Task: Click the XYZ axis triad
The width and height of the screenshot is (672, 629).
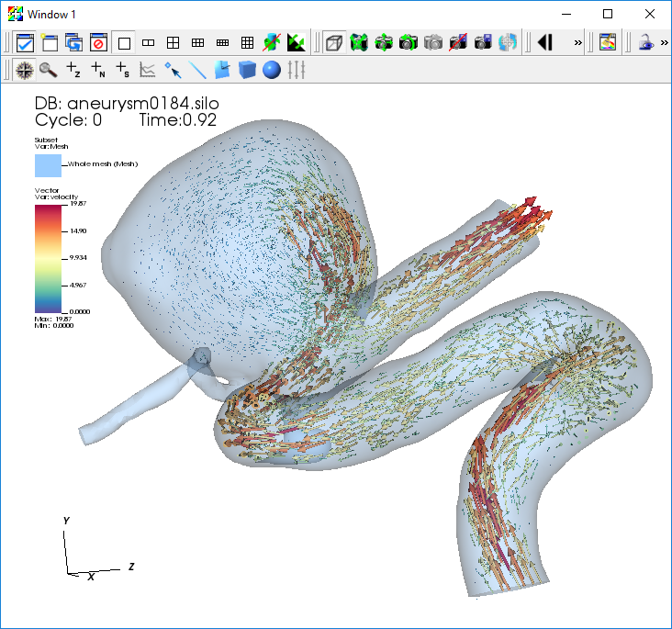Action: pos(97,550)
